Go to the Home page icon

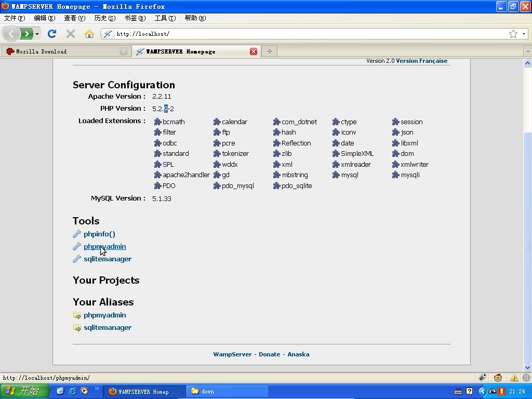89,34
